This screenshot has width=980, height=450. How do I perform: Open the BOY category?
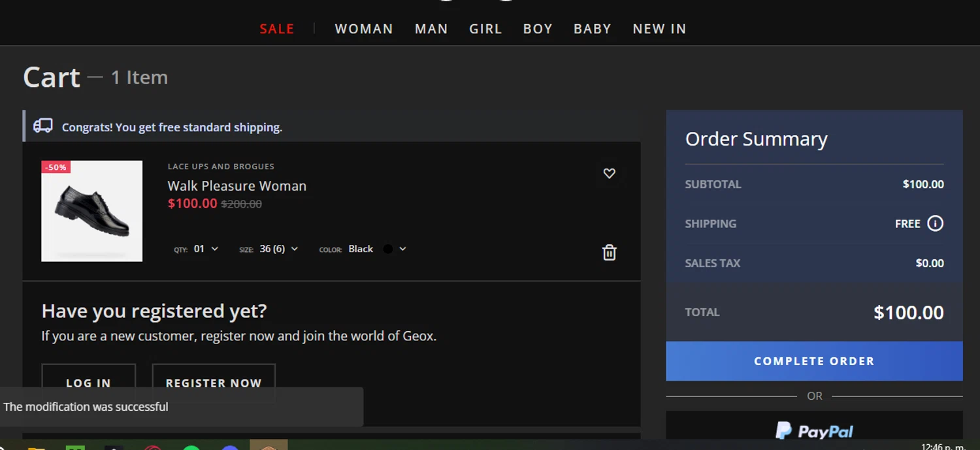click(538, 29)
